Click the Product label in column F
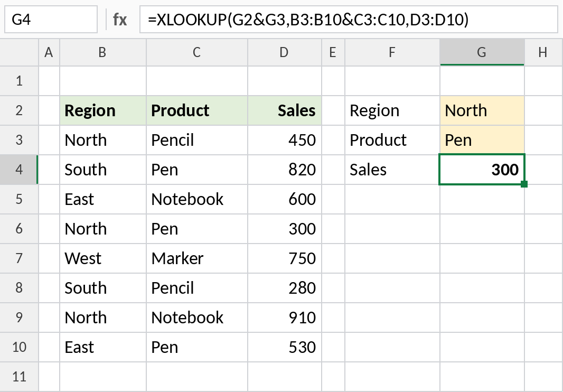 tap(392, 140)
